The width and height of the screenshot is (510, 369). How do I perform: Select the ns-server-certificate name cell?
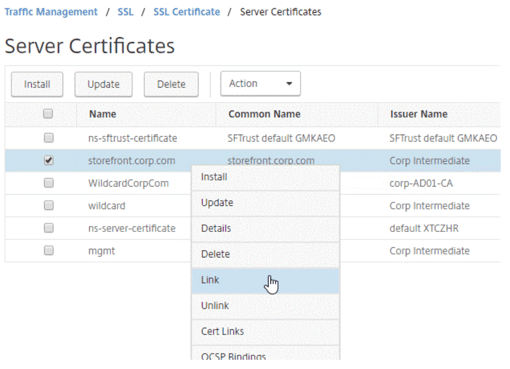click(132, 228)
